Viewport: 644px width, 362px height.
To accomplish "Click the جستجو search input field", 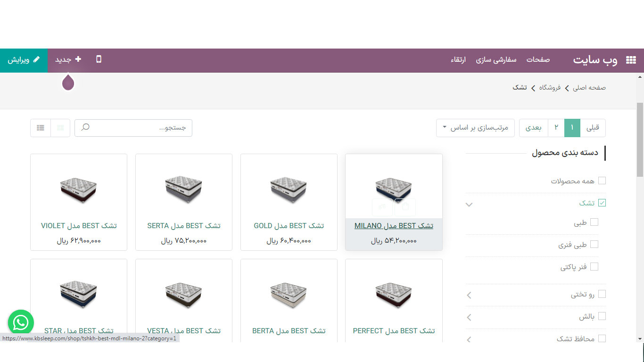I will tap(133, 128).
